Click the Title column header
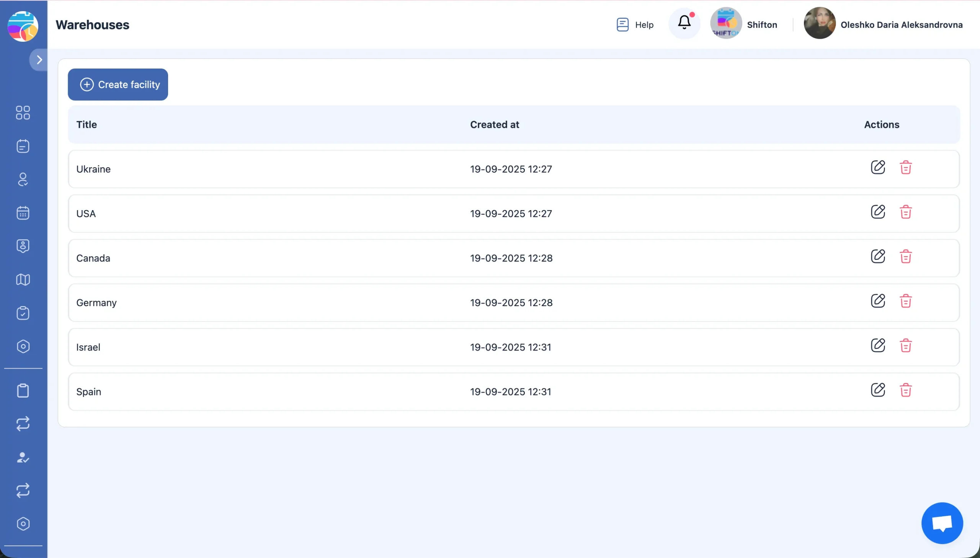This screenshot has height=558, width=980. click(87, 124)
